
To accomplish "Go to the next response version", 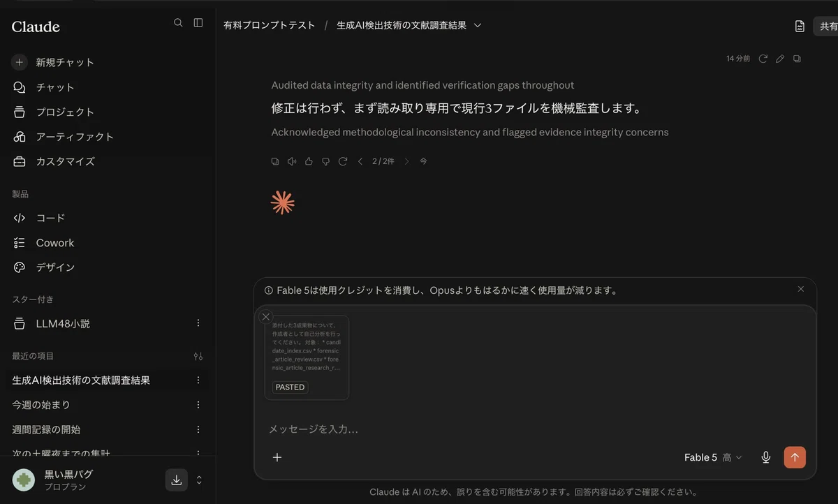I will (x=406, y=161).
